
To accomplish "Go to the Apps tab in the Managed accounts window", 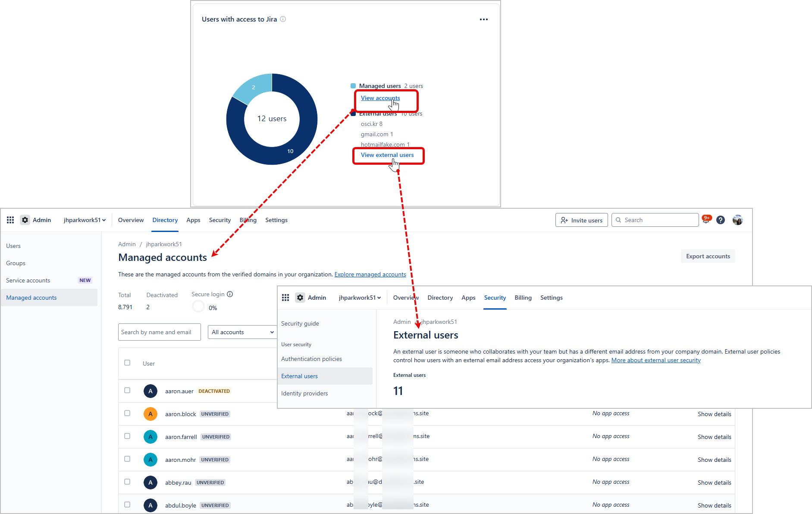I will click(x=193, y=220).
